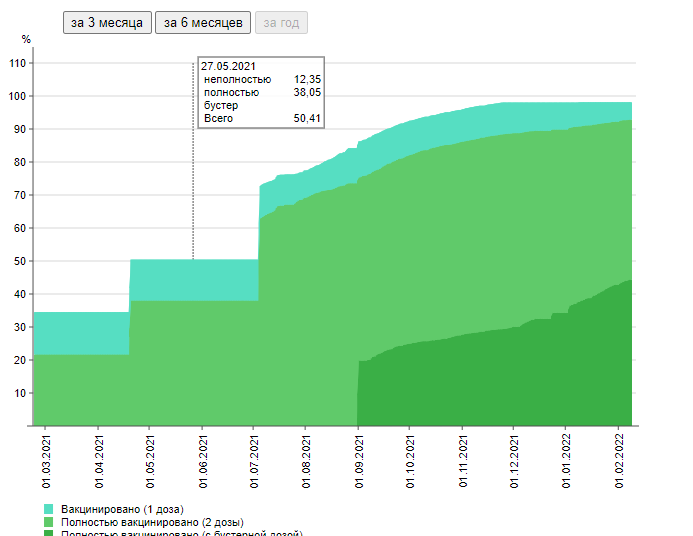Toggle the "Полностью вакцинировано (2 дозы)" legend label
This screenshot has height=536, width=693.
[151, 523]
